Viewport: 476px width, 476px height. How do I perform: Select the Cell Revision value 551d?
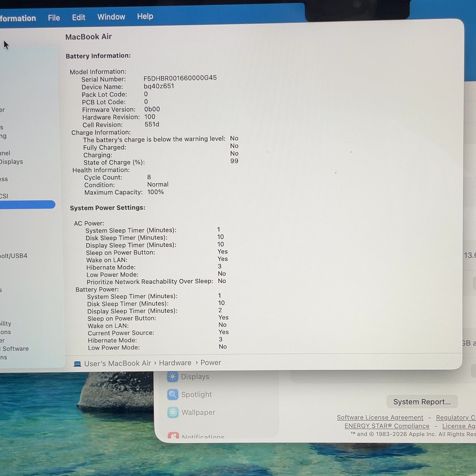[152, 124]
